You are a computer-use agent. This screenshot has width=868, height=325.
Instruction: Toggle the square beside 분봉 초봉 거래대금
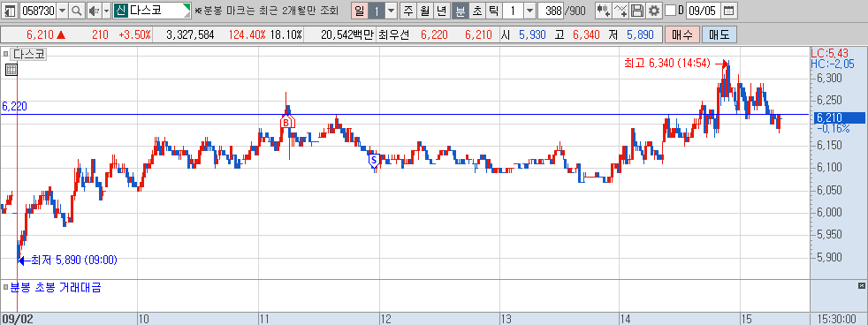(5, 287)
